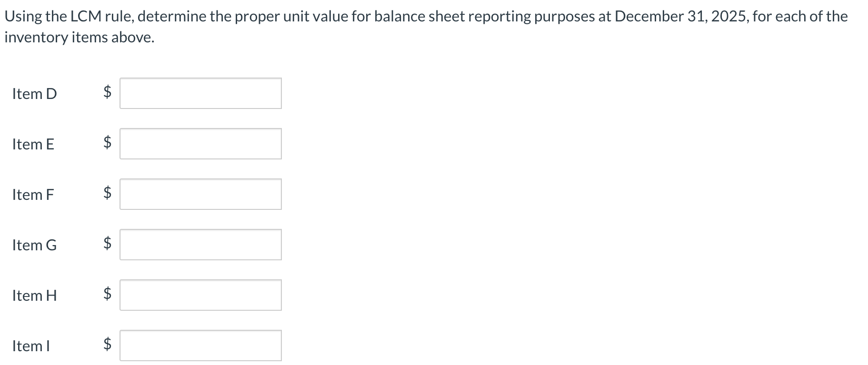Click the Item H value input field
Screen dimensions: 868x365
point(200,295)
